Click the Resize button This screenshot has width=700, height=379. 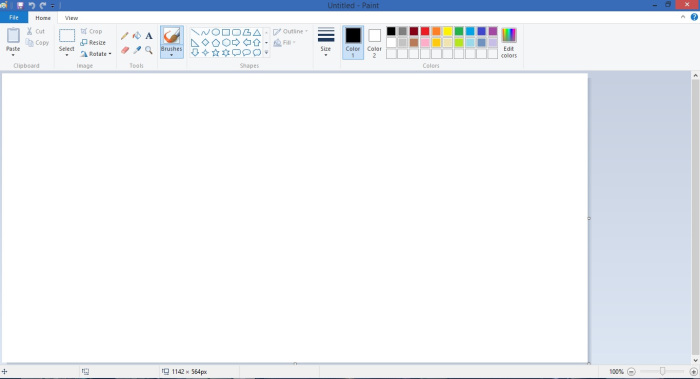pyautogui.click(x=93, y=42)
